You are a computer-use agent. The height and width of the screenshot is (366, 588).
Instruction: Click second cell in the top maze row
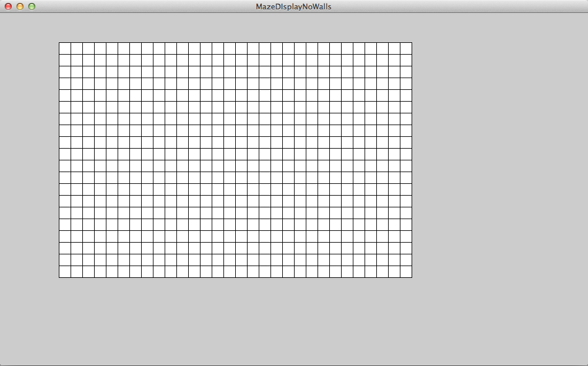(x=76, y=48)
